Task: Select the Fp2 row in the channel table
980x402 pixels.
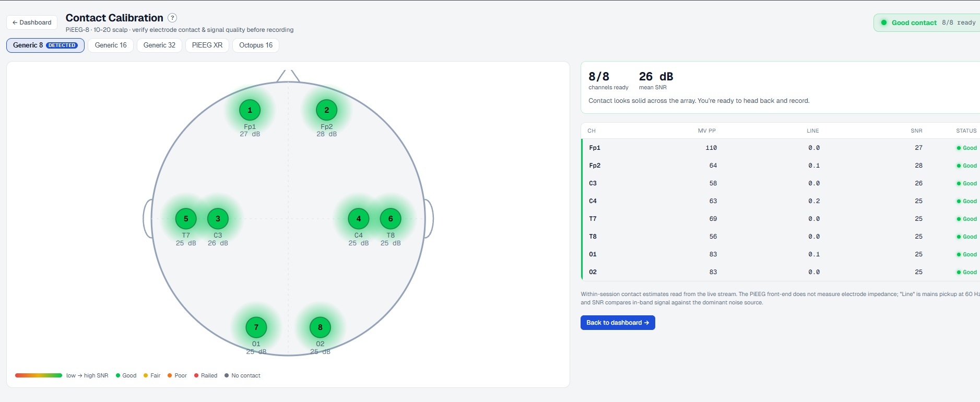Action: pyautogui.click(x=781, y=165)
